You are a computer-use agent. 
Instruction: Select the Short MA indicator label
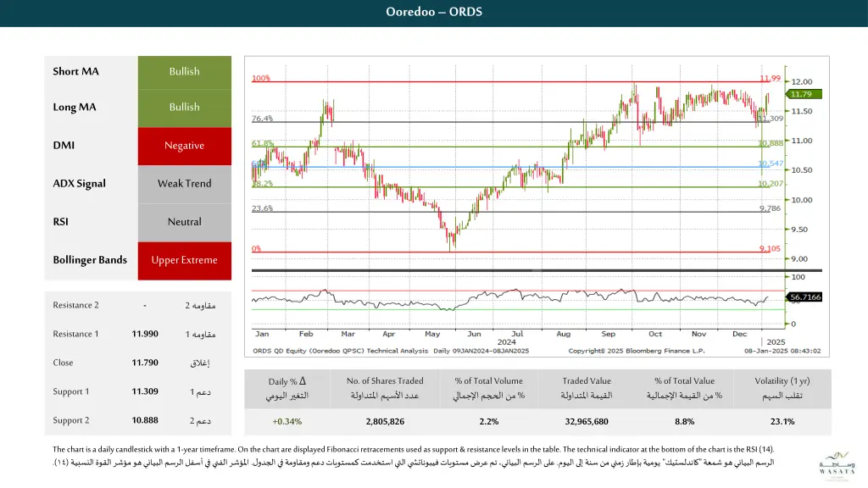[x=75, y=71]
